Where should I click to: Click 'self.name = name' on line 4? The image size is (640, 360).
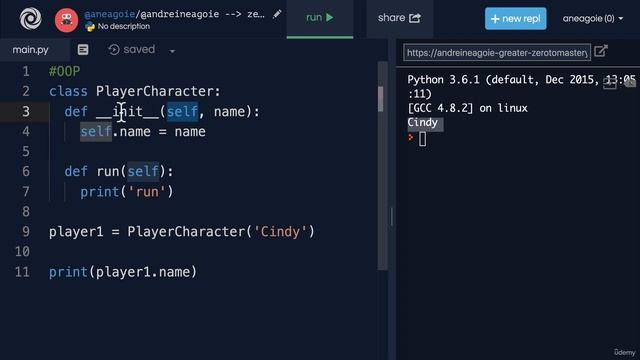coord(143,131)
